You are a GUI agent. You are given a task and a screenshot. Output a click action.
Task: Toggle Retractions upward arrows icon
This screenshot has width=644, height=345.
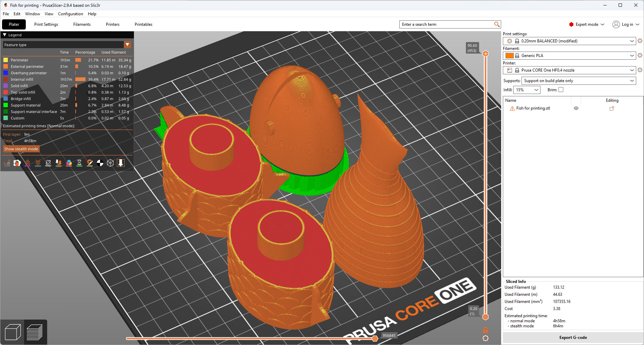pos(27,163)
